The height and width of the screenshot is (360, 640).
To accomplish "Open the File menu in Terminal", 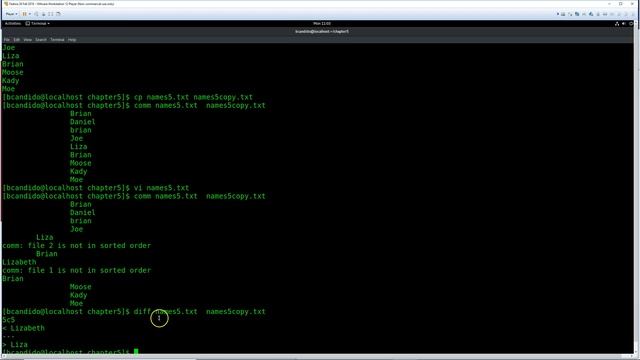I will point(7,40).
